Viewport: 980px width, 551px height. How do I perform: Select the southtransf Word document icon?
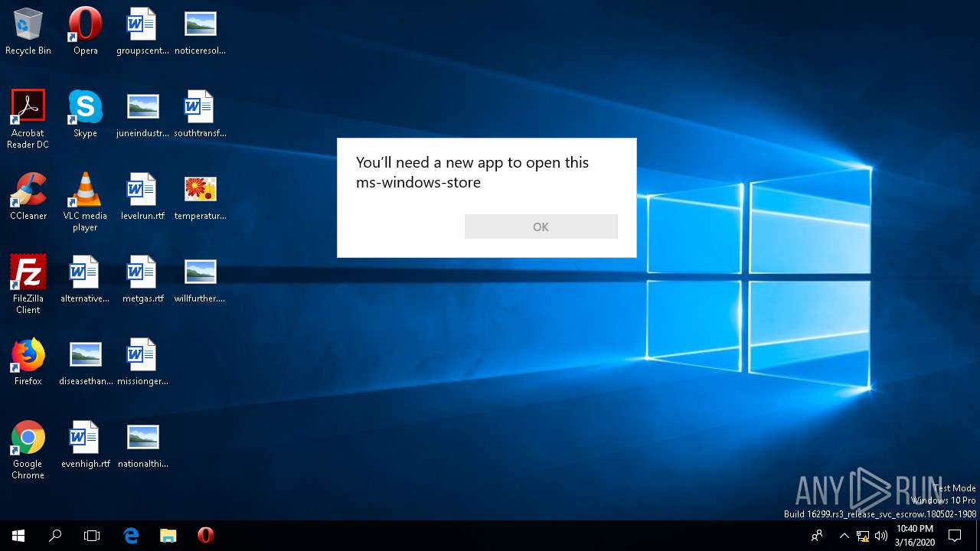click(200, 114)
